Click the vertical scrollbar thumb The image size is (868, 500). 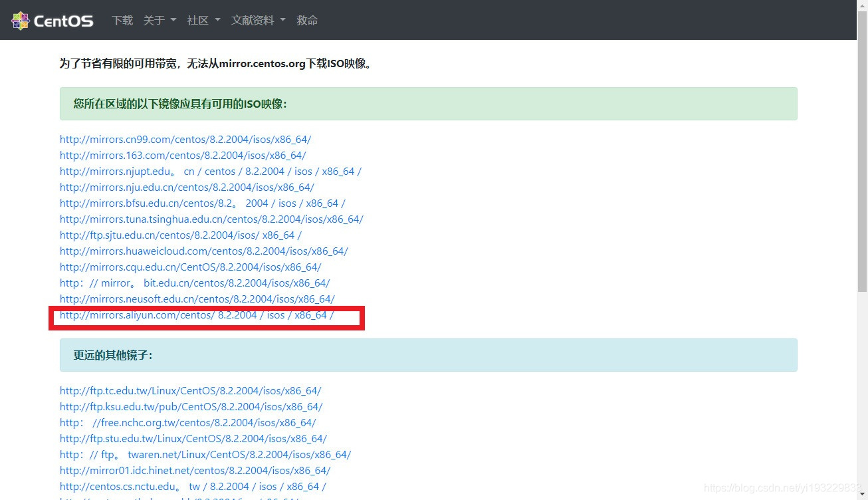(862, 152)
